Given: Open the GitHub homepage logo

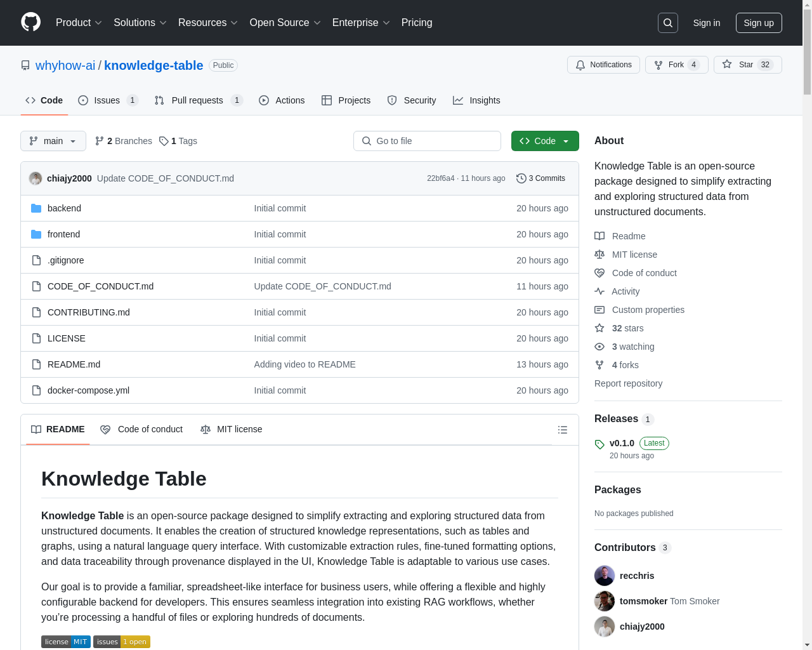Looking at the screenshot, I should click(x=31, y=22).
